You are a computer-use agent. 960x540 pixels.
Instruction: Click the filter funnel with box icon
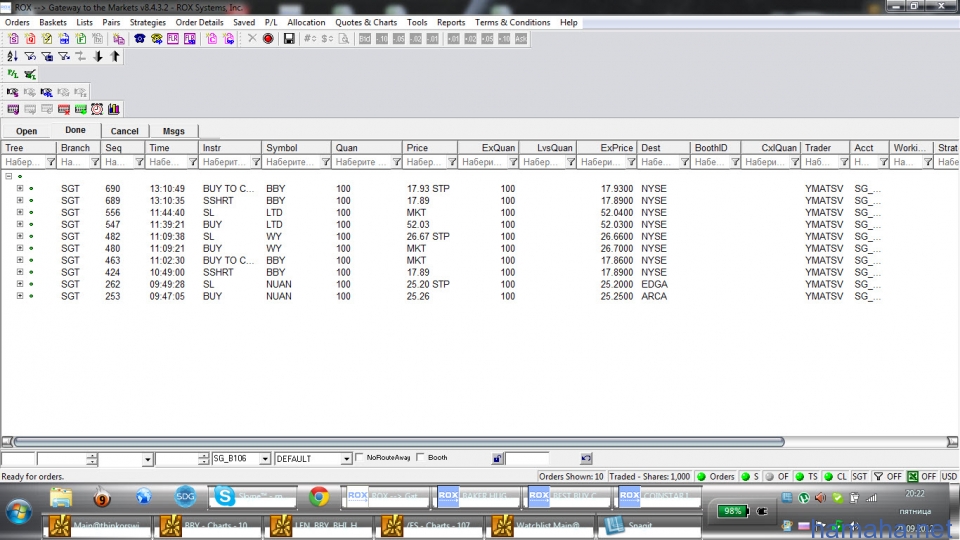[x=47, y=56]
